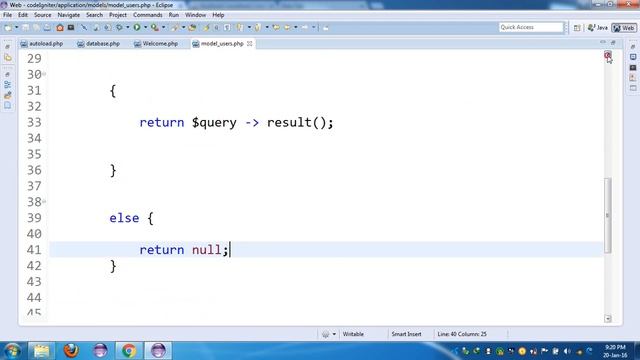Open the Run menu

[174, 15]
